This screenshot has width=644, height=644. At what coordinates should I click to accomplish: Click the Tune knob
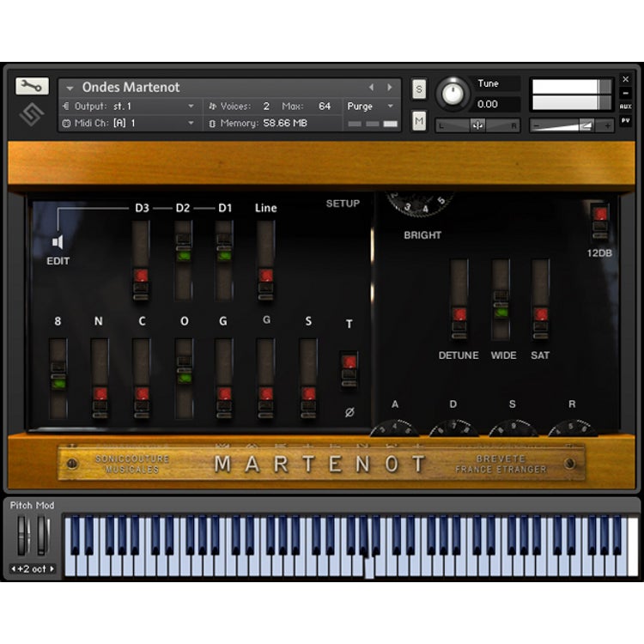[453, 94]
